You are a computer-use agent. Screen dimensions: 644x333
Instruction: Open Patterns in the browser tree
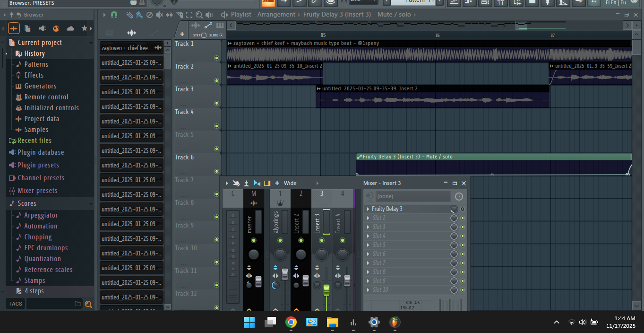[x=36, y=64]
